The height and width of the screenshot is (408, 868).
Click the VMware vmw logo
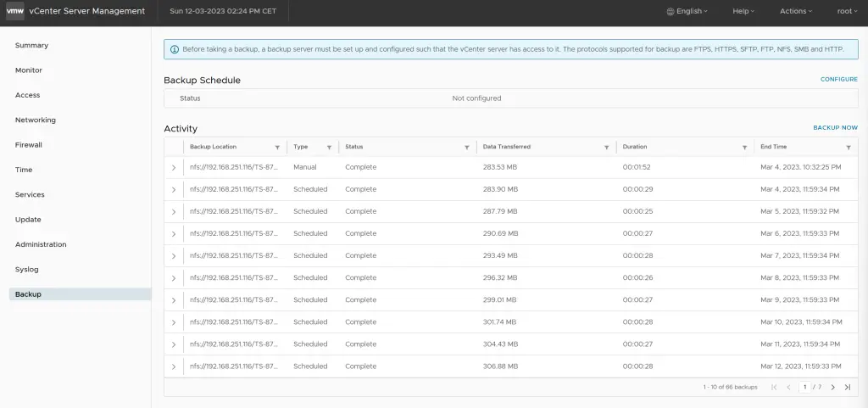[15, 11]
